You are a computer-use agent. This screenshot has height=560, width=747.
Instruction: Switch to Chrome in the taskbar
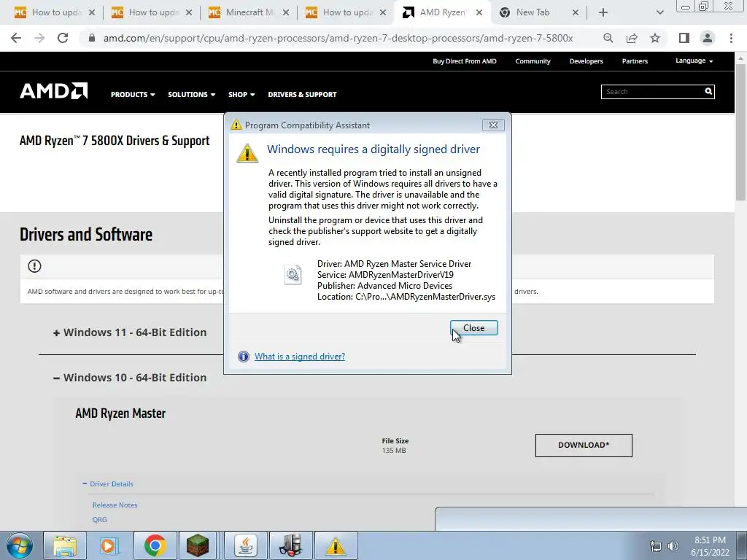coord(155,545)
